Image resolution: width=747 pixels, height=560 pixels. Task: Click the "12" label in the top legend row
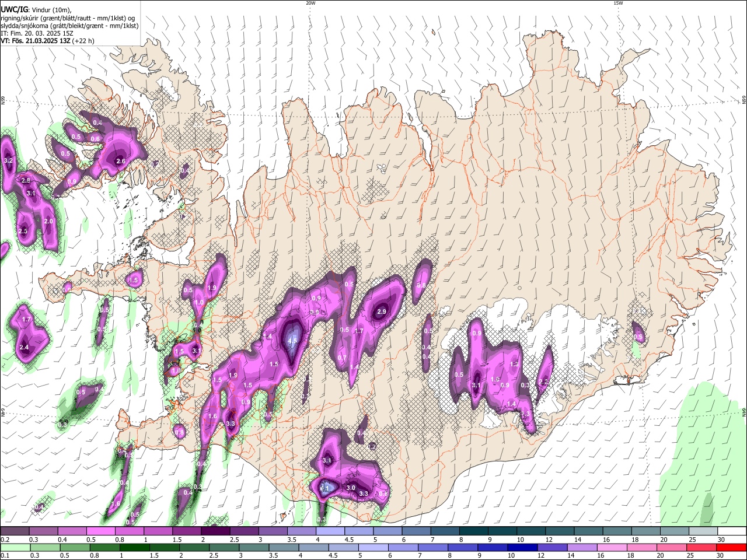(549, 540)
